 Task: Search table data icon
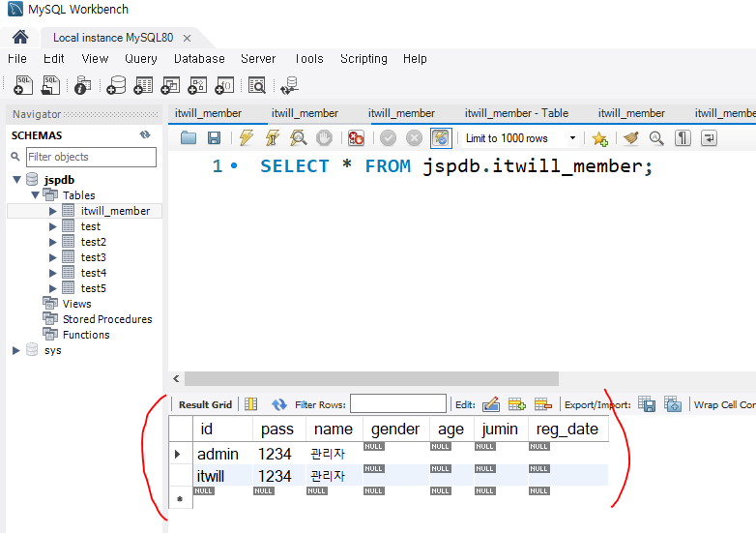pyautogui.click(x=257, y=85)
